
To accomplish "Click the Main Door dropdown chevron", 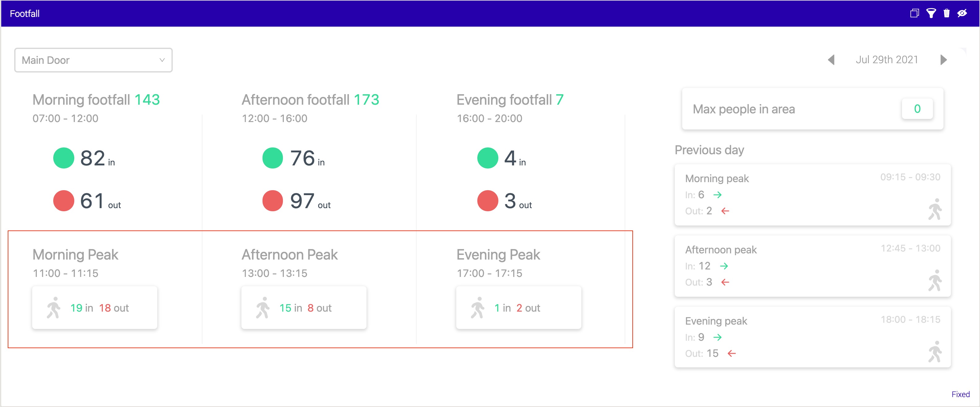I will [x=162, y=60].
